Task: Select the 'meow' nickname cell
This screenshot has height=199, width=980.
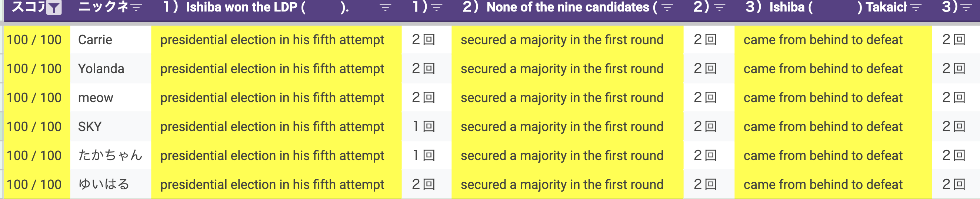Action: tap(96, 98)
